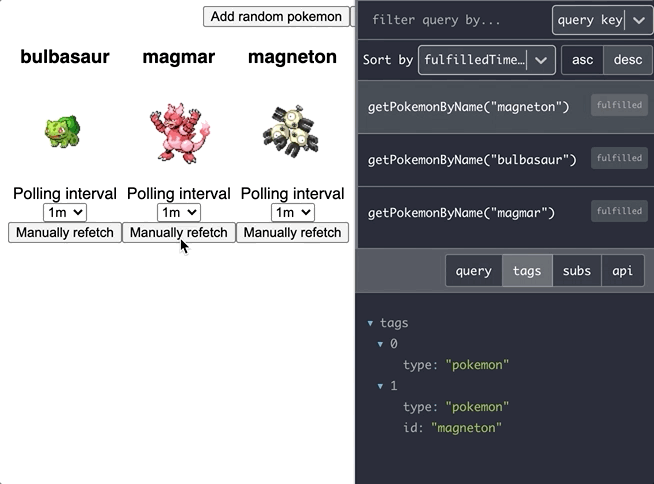This screenshot has width=654, height=484.
Task: Collapse the tags tree node
Action: 371,323
